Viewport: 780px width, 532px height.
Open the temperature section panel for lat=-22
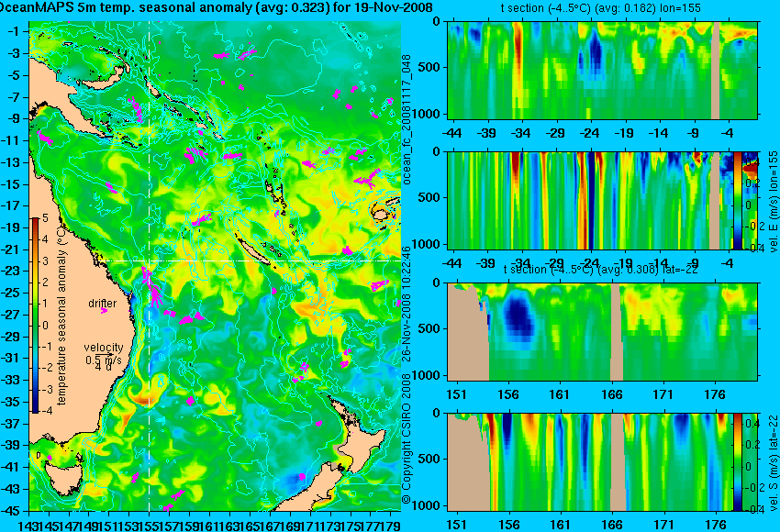602,332
